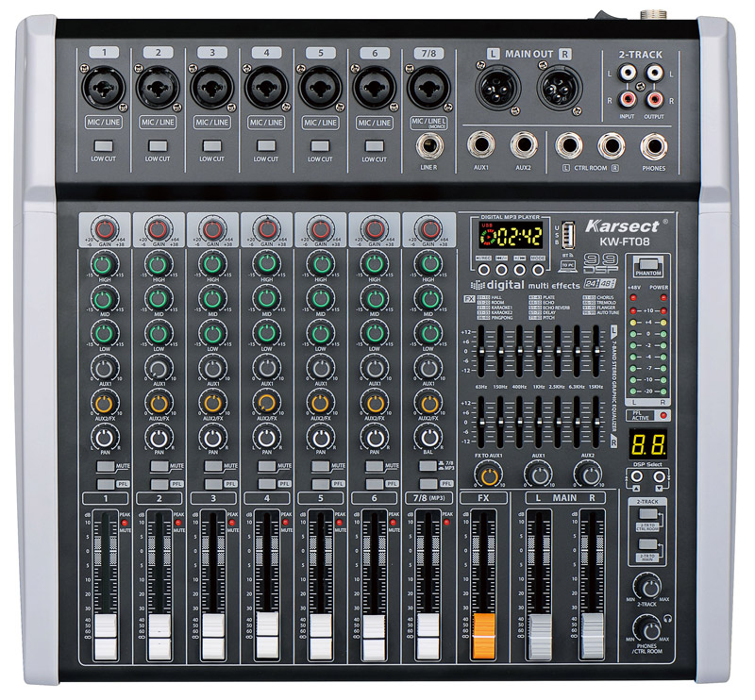The image size is (755, 700).
Task: Mute channel 3 with its MUTE button
Action: click(213, 466)
